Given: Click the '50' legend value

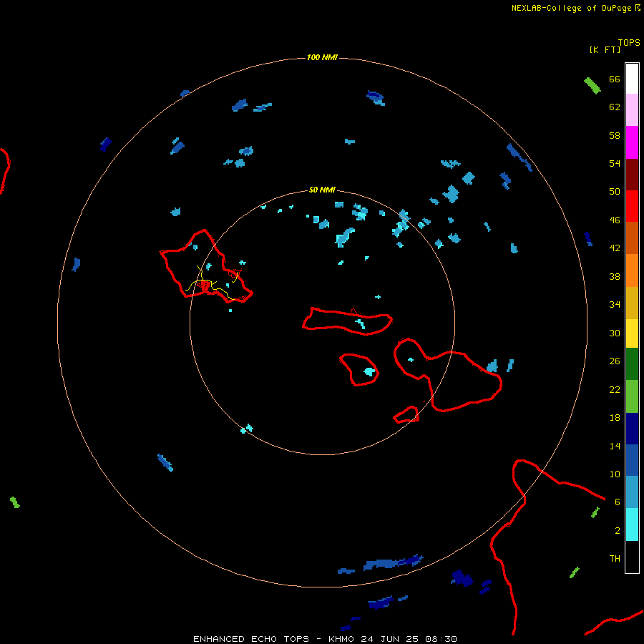Looking at the screenshot, I should [x=615, y=191].
